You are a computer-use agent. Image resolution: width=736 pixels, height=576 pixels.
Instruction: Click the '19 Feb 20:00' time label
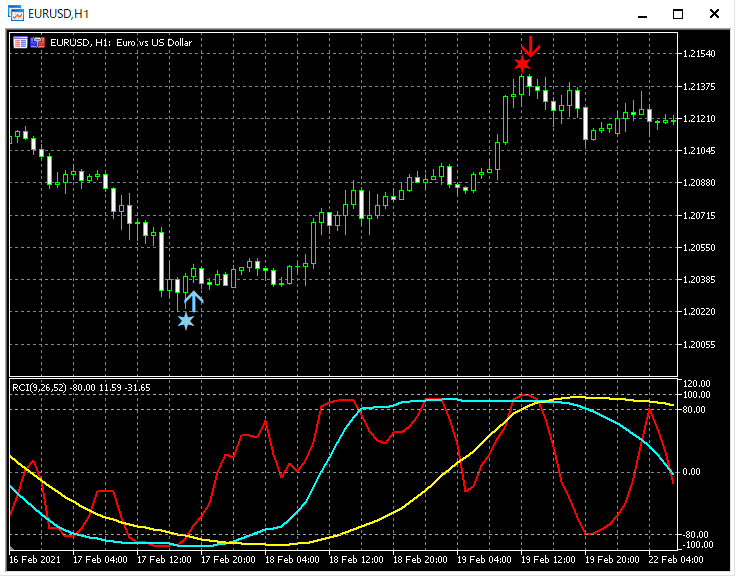click(x=612, y=560)
